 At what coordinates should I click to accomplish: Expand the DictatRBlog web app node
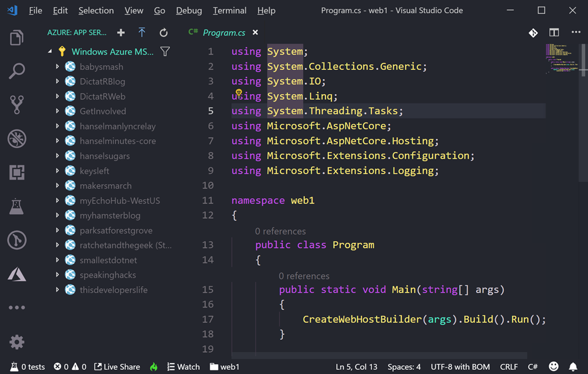click(x=57, y=81)
